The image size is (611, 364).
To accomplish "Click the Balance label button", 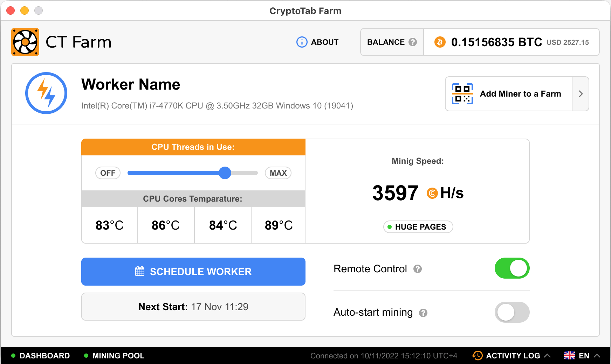I will 392,42.
